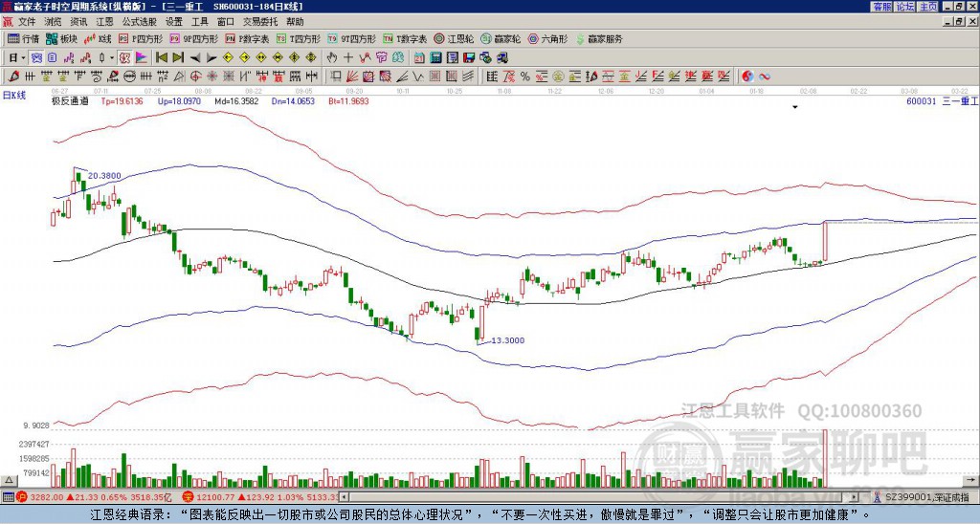Open the 工具 menu
Image resolution: width=980 pixels, height=524 pixels.
coord(200,21)
